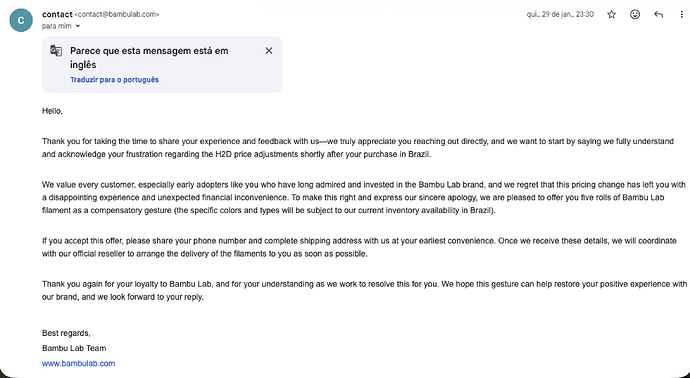Click the 'para mim' recipient text
The width and height of the screenshot is (690, 378).
56,26
